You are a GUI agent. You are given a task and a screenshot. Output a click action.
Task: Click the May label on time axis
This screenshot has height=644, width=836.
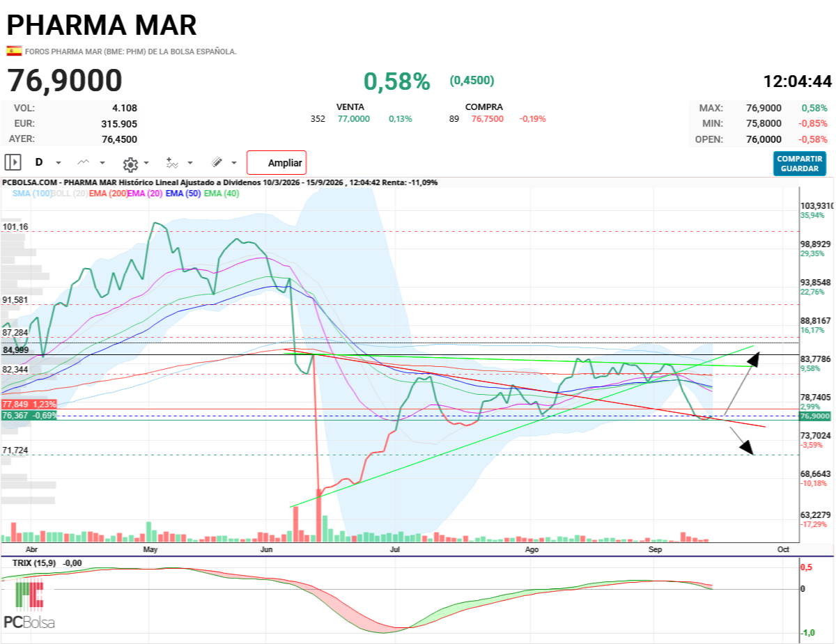point(150,549)
